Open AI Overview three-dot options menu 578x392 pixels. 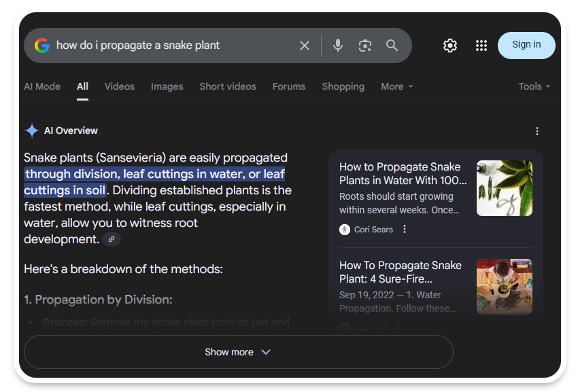pyautogui.click(x=537, y=131)
